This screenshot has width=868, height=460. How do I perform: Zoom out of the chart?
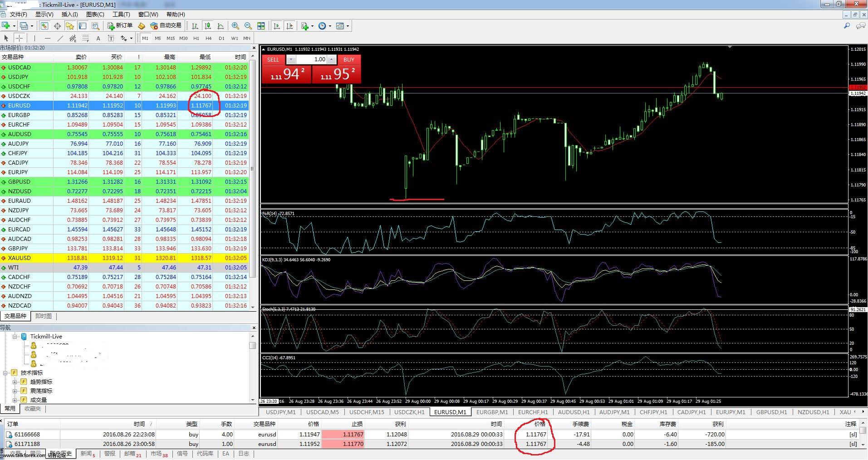pyautogui.click(x=248, y=26)
